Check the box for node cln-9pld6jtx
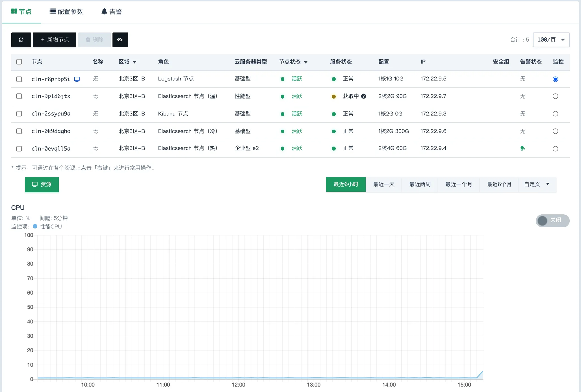Image resolution: width=581 pixels, height=392 pixels. 19,96
